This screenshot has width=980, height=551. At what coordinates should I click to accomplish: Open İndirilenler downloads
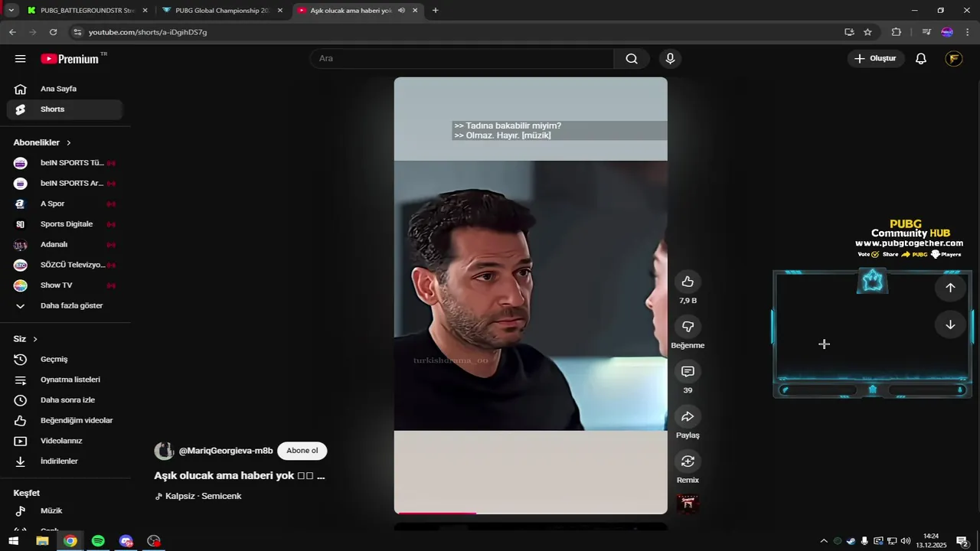click(x=64, y=461)
